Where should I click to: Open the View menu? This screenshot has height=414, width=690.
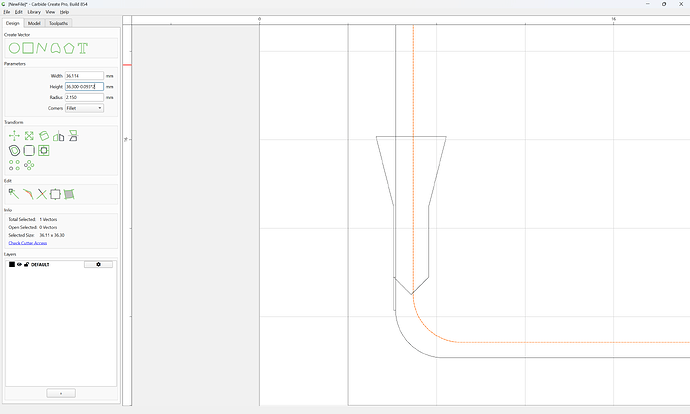pyautogui.click(x=50, y=12)
